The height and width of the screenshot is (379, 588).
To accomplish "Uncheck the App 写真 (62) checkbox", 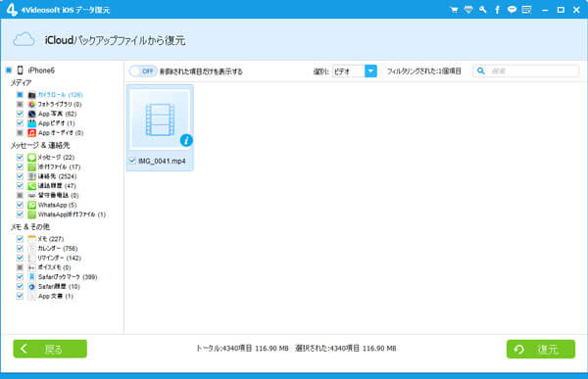I will click(x=20, y=114).
